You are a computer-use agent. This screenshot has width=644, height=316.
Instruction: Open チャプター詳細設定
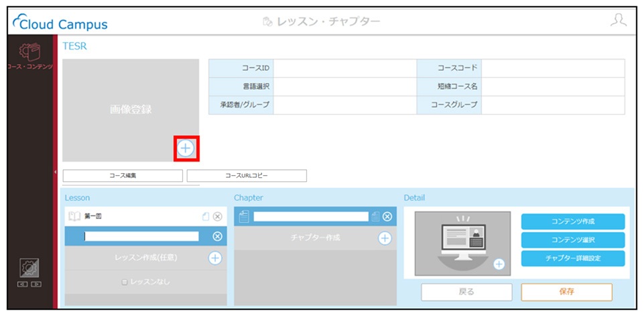(x=573, y=258)
